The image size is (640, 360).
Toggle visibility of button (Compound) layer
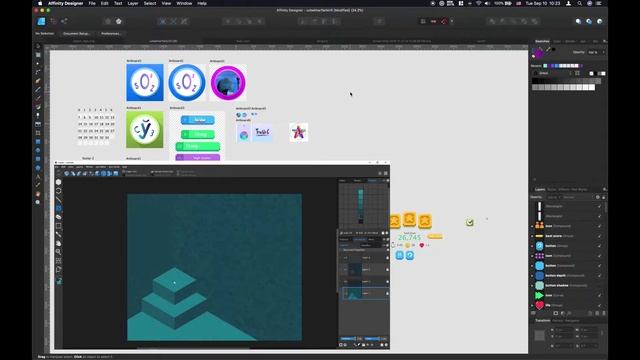[599, 266]
